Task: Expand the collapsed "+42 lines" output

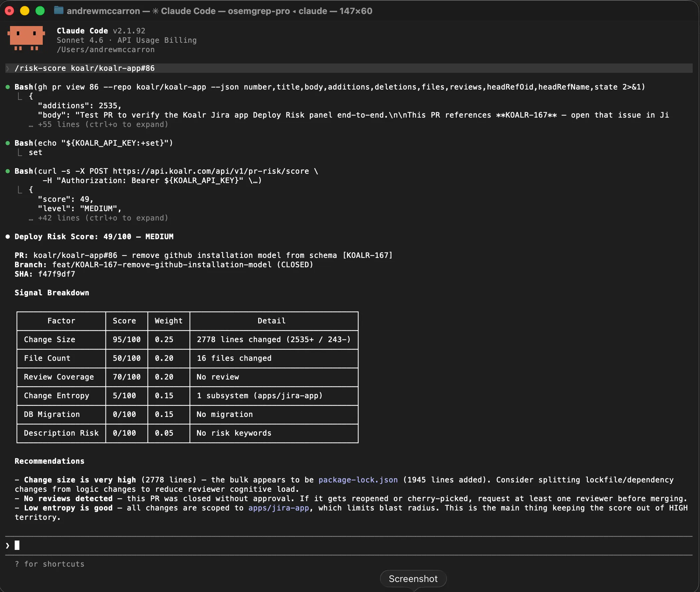Action: click(98, 218)
